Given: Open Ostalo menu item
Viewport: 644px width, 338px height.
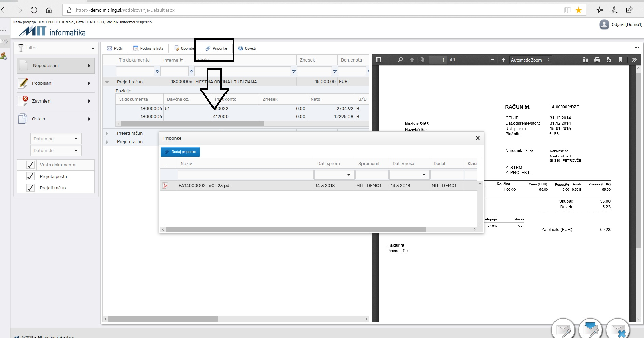Looking at the screenshot, I should 56,119.
